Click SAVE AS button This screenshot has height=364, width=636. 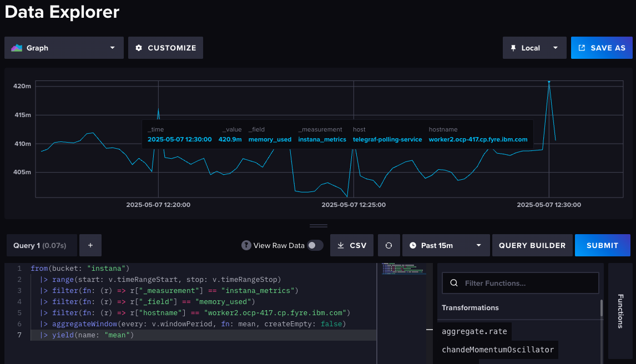point(602,48)
